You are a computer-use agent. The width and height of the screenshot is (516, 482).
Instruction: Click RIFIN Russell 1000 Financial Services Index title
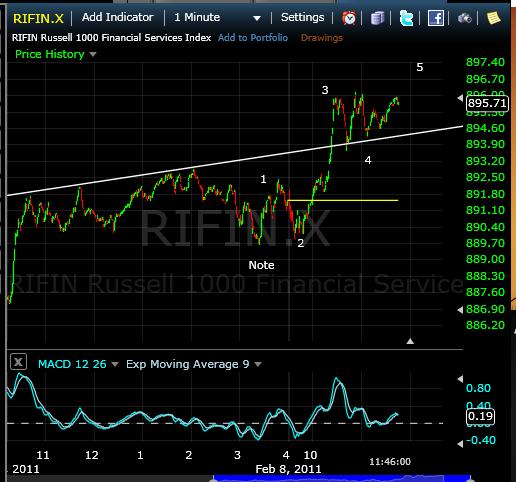(x=111, y=38)
